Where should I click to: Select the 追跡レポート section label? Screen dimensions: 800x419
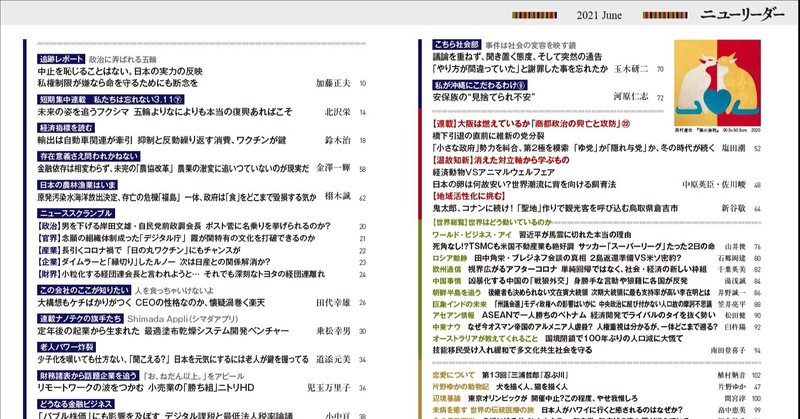click(x=61, y=59)
